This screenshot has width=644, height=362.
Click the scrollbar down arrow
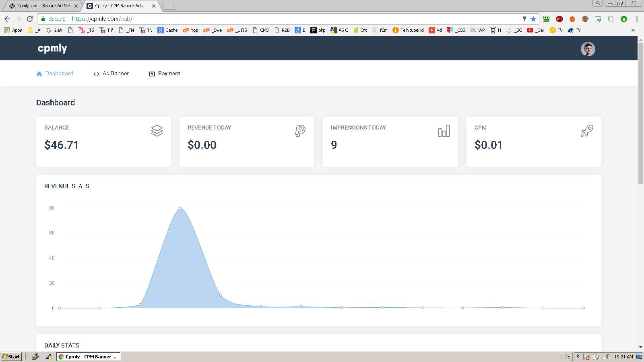(x=641, y=347)
